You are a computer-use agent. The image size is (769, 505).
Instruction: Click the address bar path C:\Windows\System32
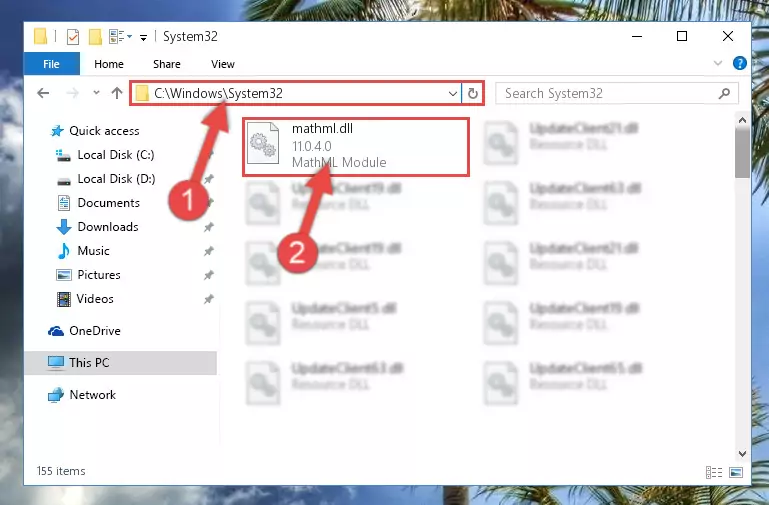coord(218,93)
